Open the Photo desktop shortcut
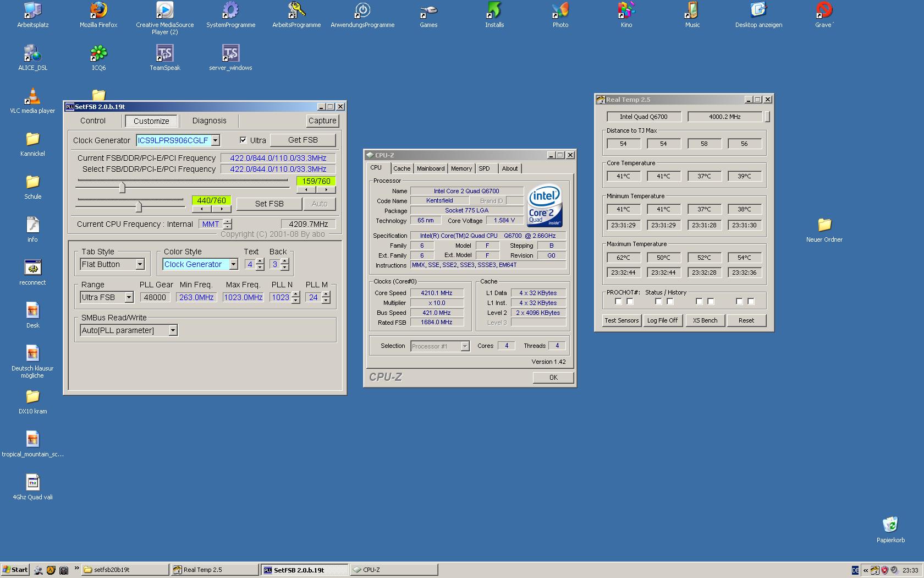The height and width of the screenshot is (578, 924). click(x=560, y=14)
